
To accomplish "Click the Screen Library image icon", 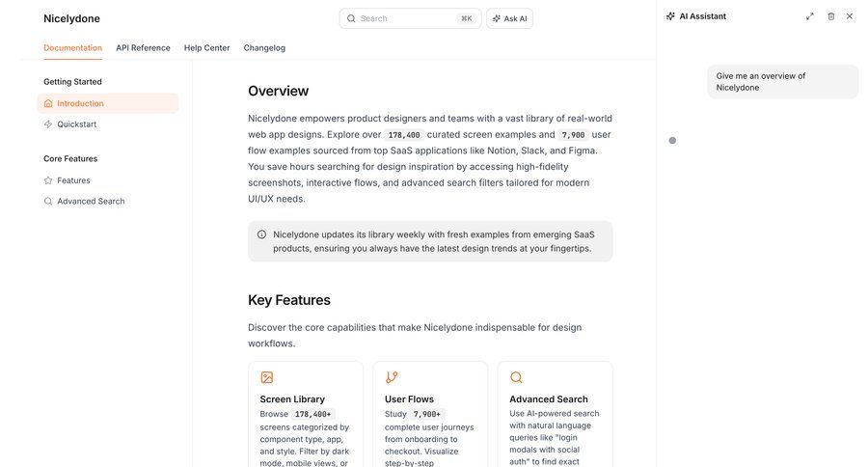I will 267,377.
